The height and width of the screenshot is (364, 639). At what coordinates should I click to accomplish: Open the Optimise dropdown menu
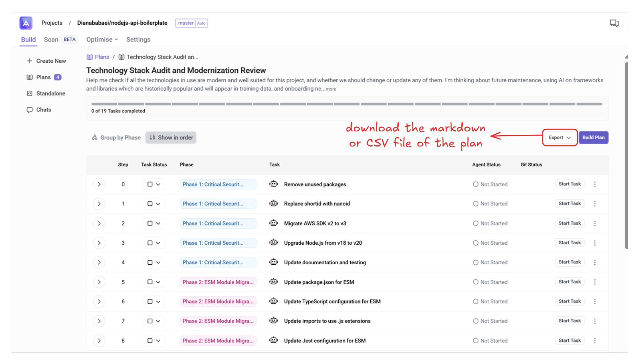[102, 40]
